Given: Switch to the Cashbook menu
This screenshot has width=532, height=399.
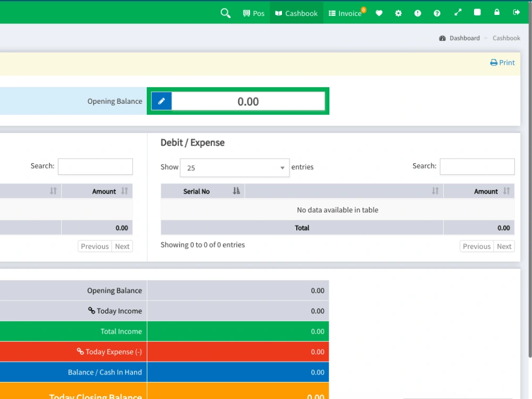Looking at the screenshot, I should (296, 13).
